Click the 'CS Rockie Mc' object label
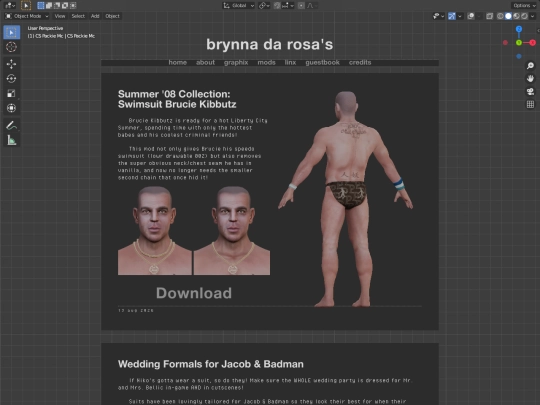 tap(61, 36)
